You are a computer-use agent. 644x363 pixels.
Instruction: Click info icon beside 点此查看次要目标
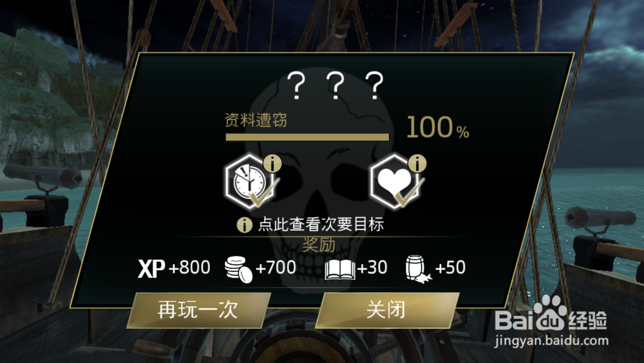coord(244,225)
